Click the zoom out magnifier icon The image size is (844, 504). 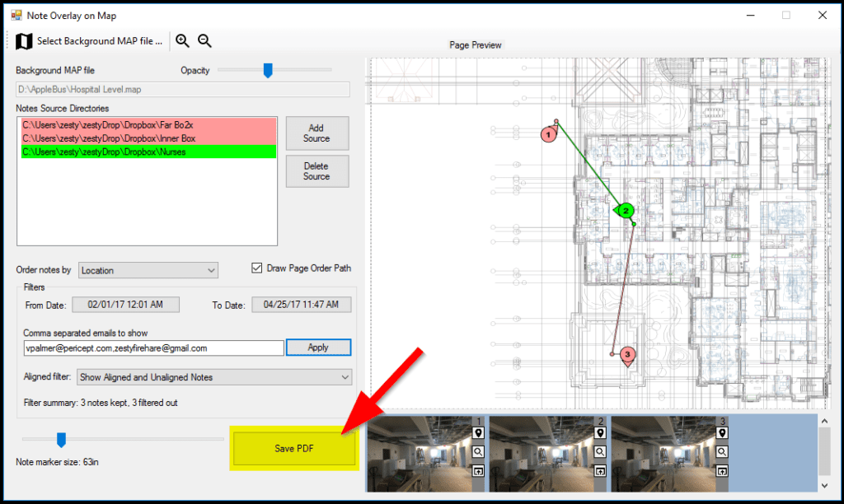pos(204,41)
